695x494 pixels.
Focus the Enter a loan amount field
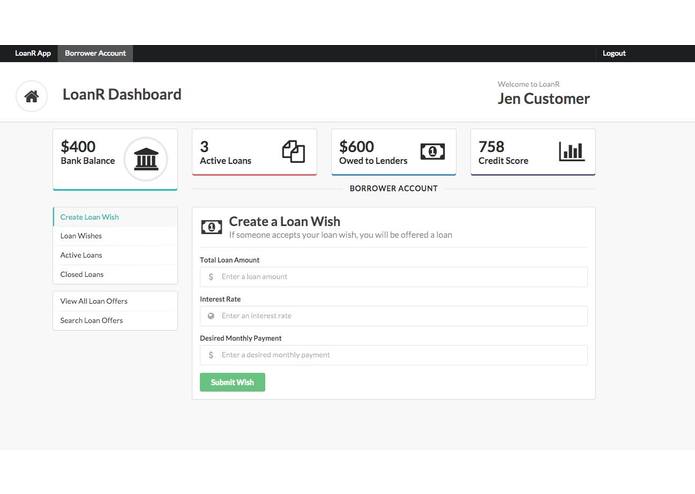(x=394, y=277)
